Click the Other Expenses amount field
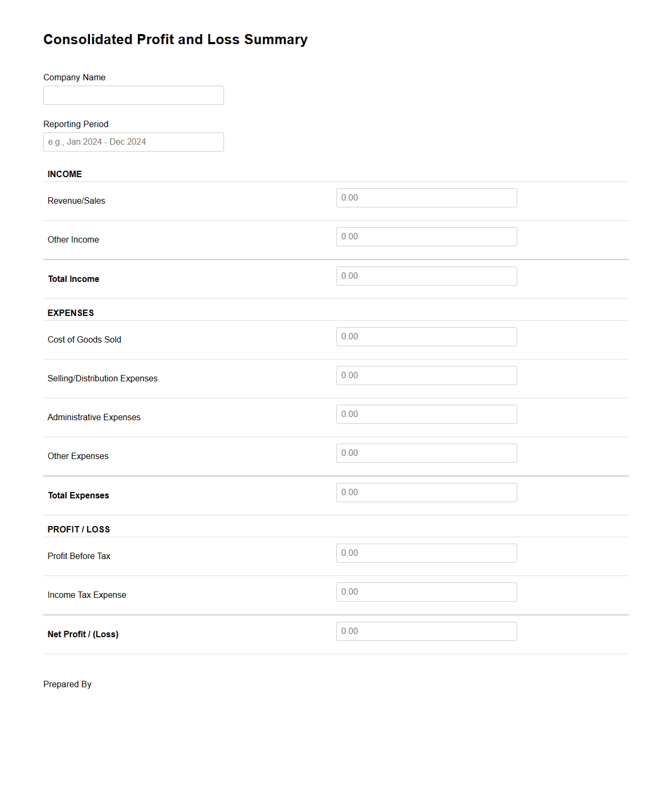This screenshot has width=672, height=792. 426,453
